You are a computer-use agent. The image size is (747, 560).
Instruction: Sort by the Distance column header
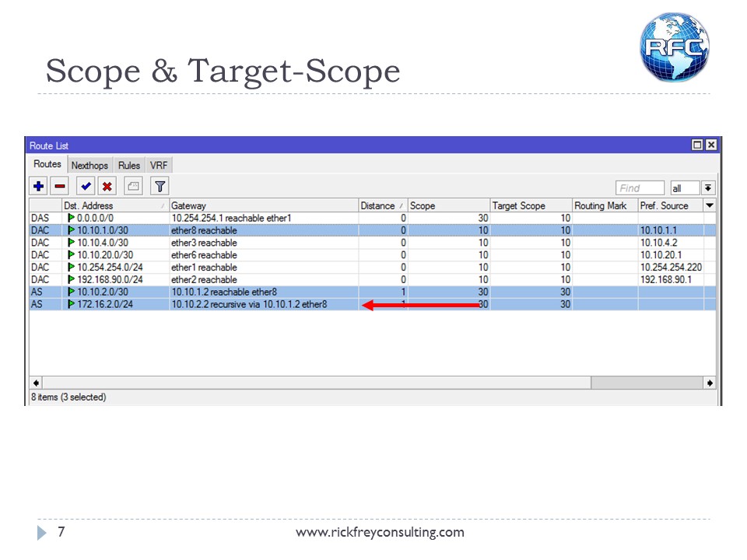(x=383, y=205)
